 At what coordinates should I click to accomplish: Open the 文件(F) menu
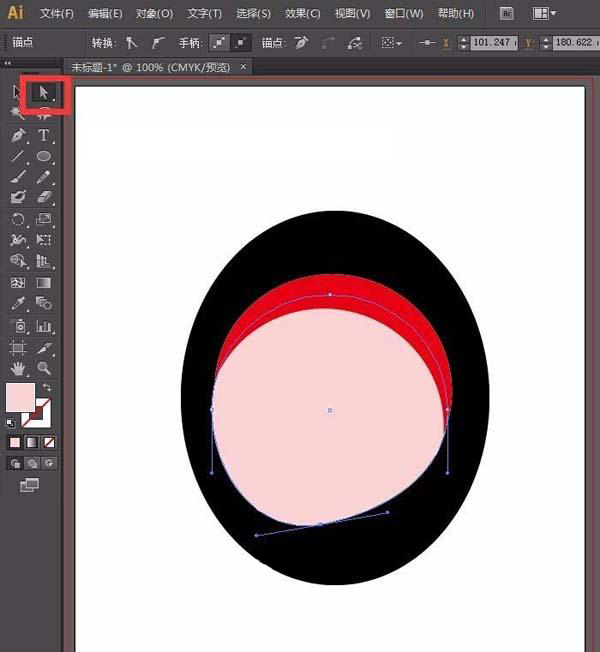coord(57,14)
